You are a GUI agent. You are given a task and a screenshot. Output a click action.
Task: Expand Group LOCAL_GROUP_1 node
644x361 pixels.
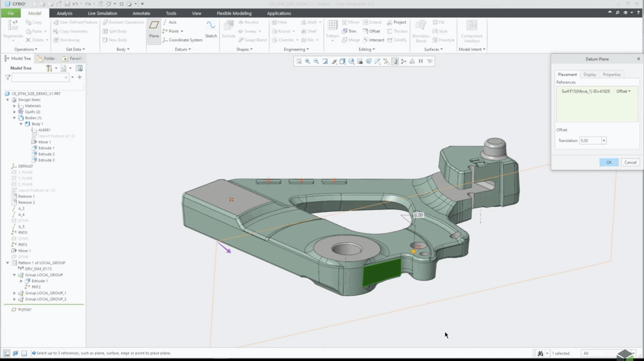[x=14, y=293]
